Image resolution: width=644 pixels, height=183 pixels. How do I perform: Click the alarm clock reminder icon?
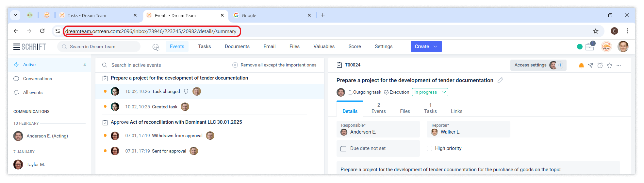click(600, 65)
